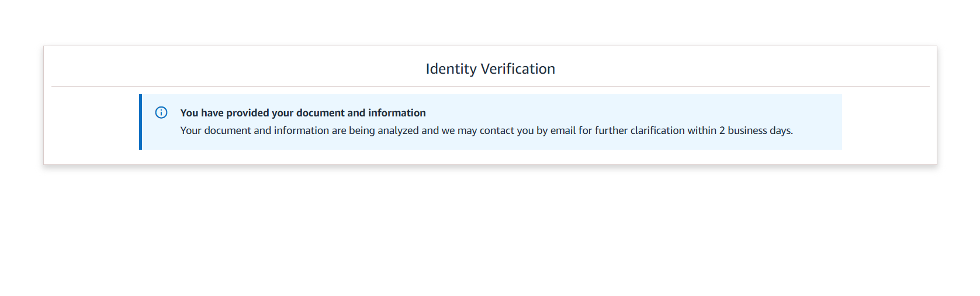Click the dark blue left border of the alert
The height and width of the screenshot is (296, 980).
pyautogui.click(x=140, y=122)
